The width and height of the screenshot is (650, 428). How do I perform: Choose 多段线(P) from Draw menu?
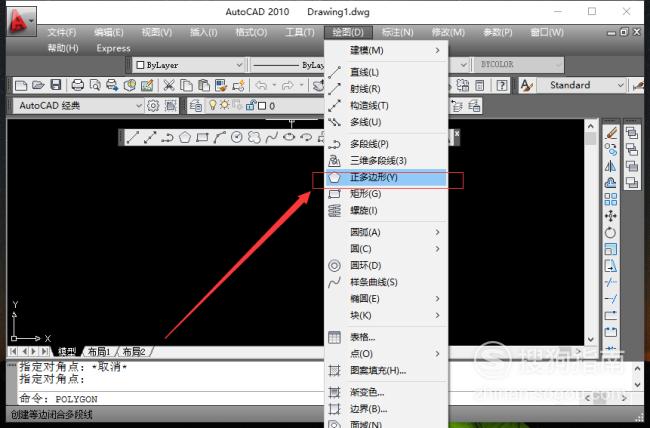386,144
